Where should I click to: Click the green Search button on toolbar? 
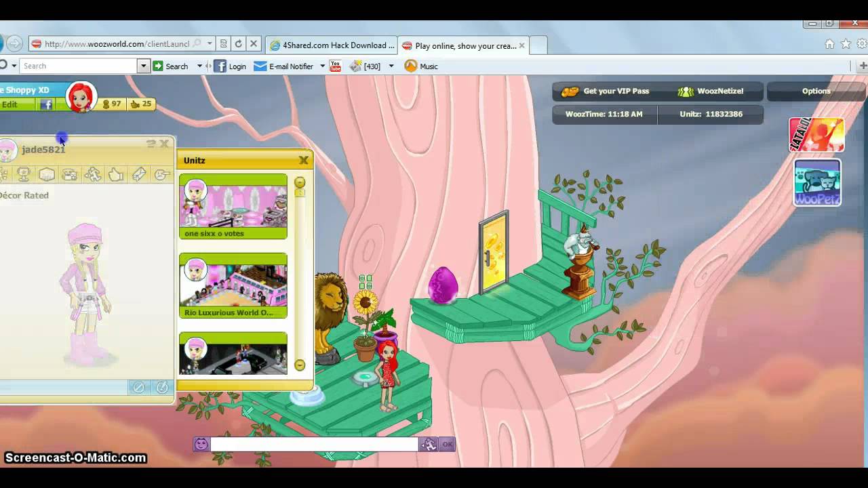pos(171,66)
